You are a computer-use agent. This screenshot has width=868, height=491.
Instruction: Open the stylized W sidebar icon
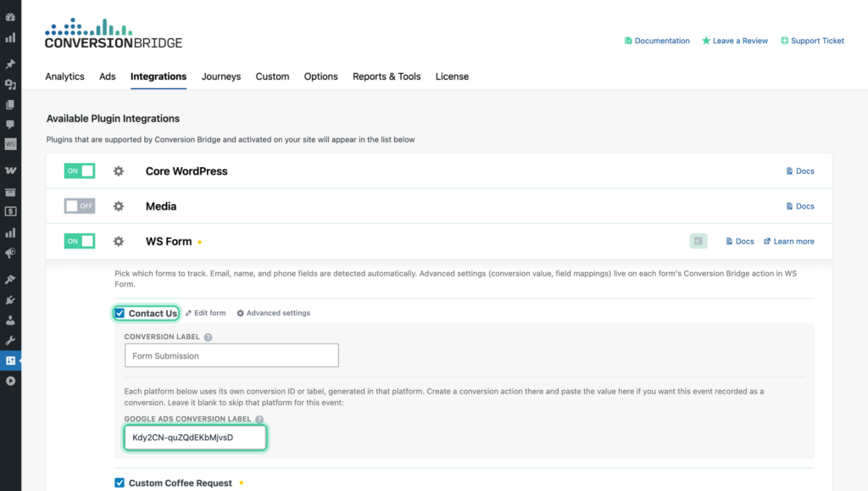coord(10,170)
